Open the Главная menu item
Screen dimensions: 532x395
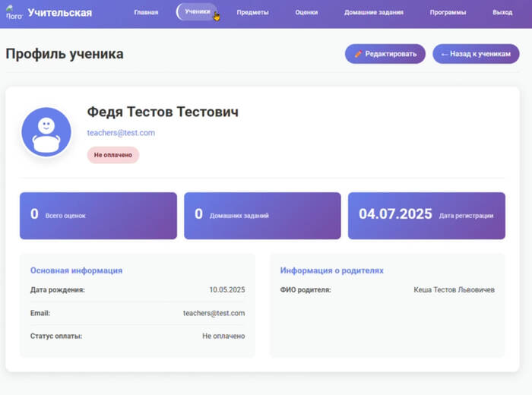point(146,12)
